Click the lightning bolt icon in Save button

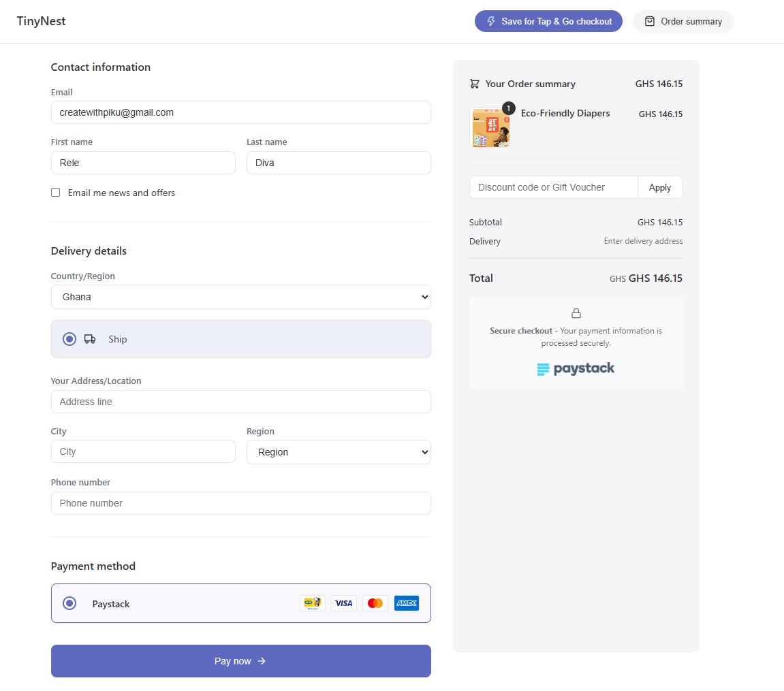(x=491, y=22)
